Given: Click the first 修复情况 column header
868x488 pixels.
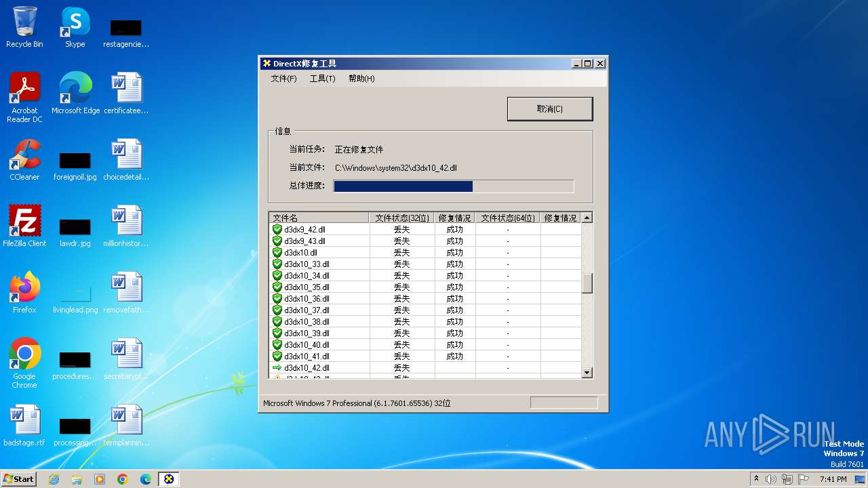Looking at the screenshot, I should [x=455, y=218].
